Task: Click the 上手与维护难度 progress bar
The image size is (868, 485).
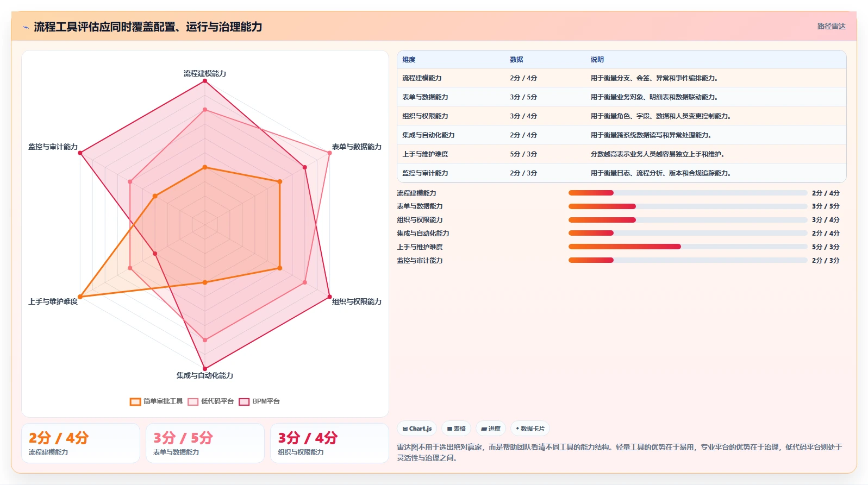Action: [688, 247]
